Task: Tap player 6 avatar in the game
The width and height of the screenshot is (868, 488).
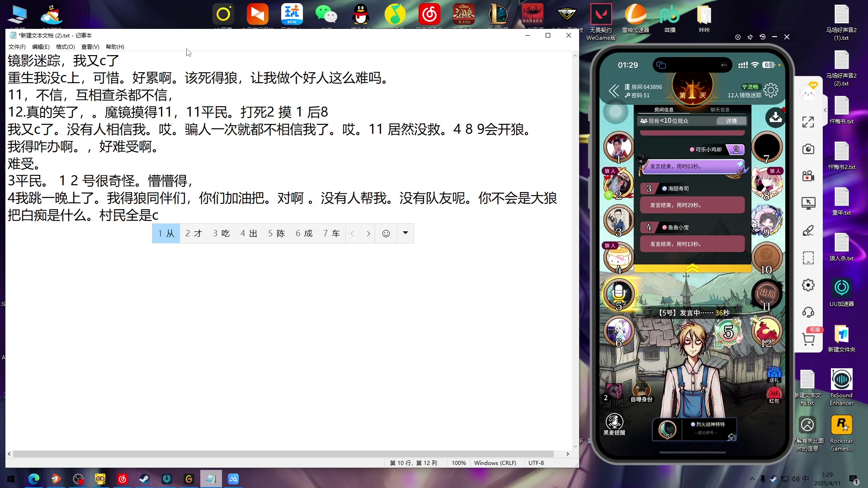Action: tap(619, 331)
